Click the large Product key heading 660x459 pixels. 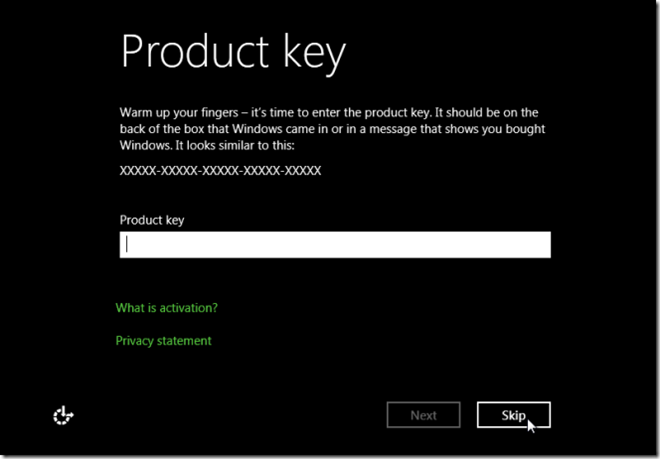point(233,52)
